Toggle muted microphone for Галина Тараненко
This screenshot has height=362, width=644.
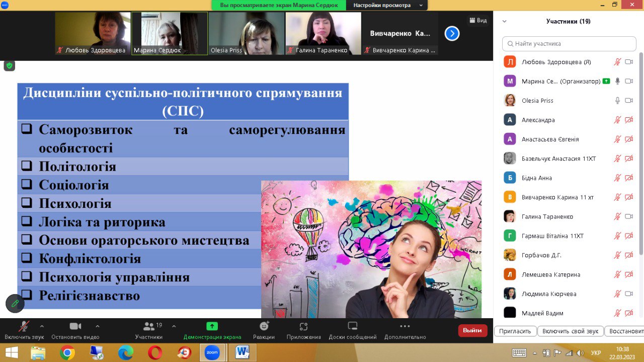click(x=617, y=216)
